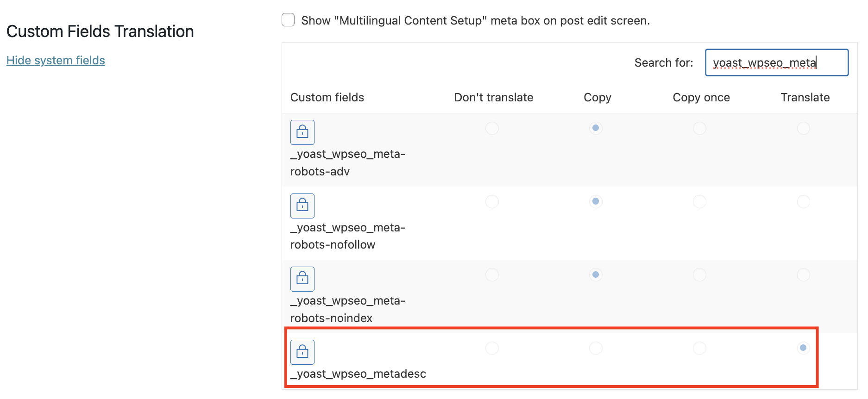868x399 pixels.
Task: Select Copy for _yoast_wpseo_meta-robots-noindex
Action: pos(596,274)
